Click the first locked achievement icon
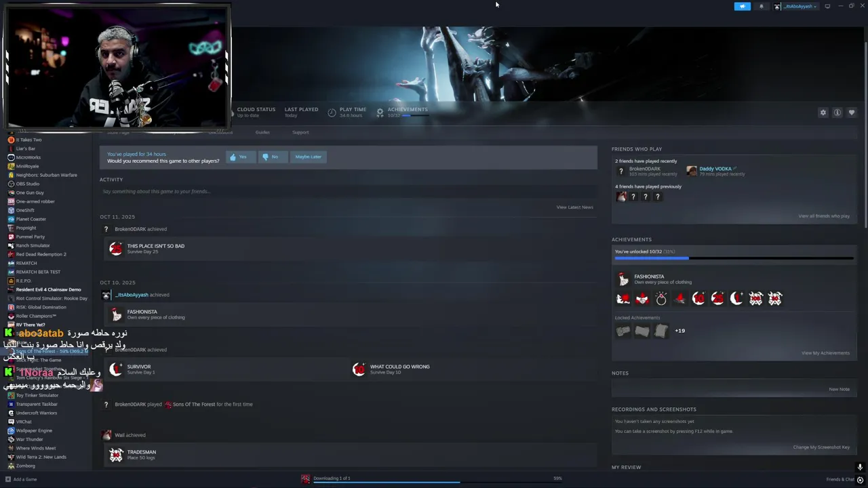Image resolution: width=868 pixels, height=488 pixels. tap(623, 331)
